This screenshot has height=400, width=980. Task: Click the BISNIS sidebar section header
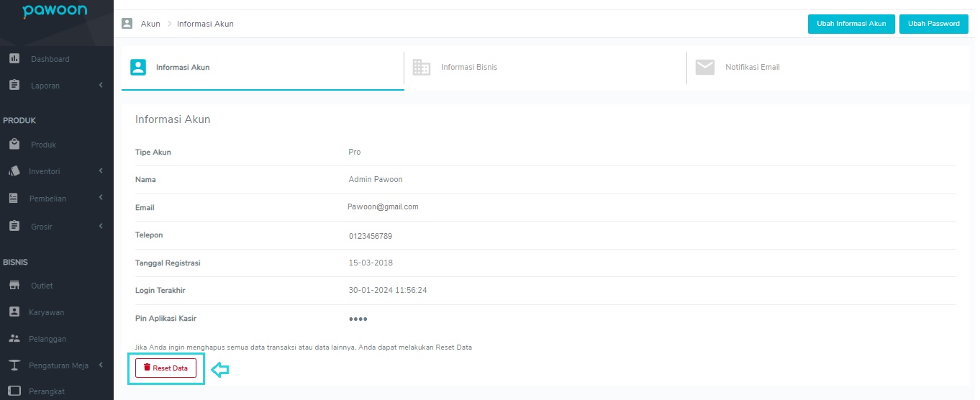[15, 262]
